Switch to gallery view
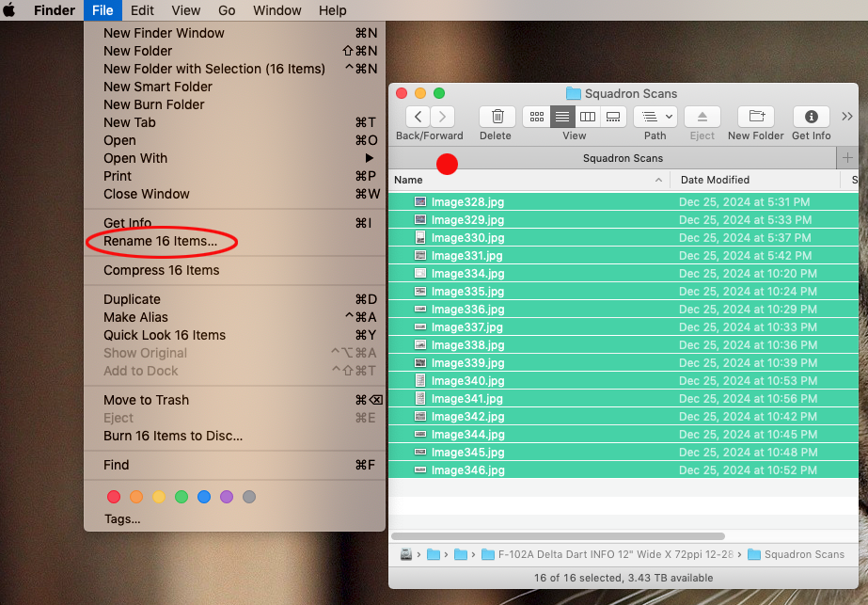Viewport: 868px width, 605px height. (613, 117)
